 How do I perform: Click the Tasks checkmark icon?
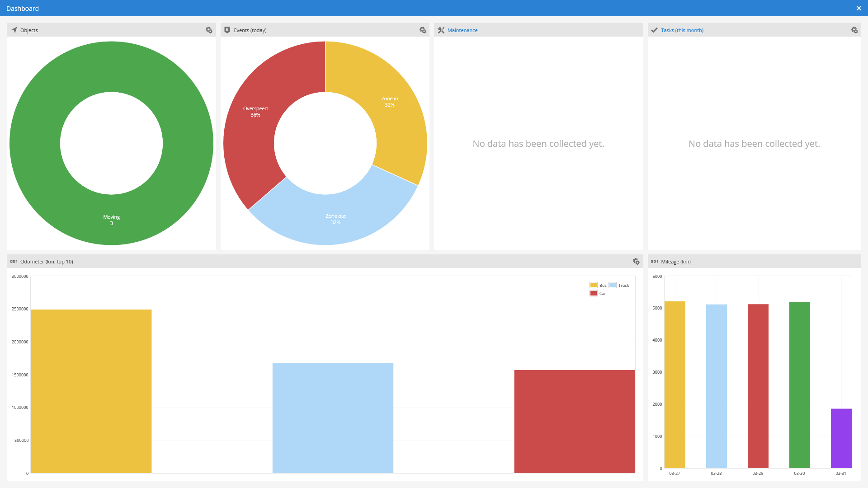654,30
